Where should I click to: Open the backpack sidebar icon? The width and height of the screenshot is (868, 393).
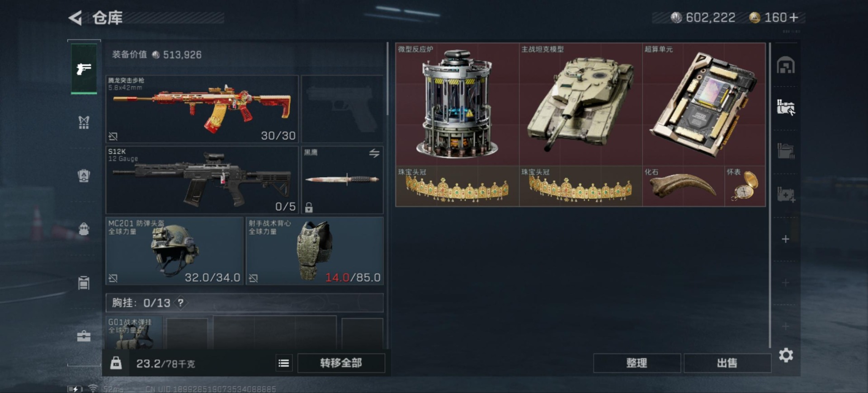[x=84, y=229]
